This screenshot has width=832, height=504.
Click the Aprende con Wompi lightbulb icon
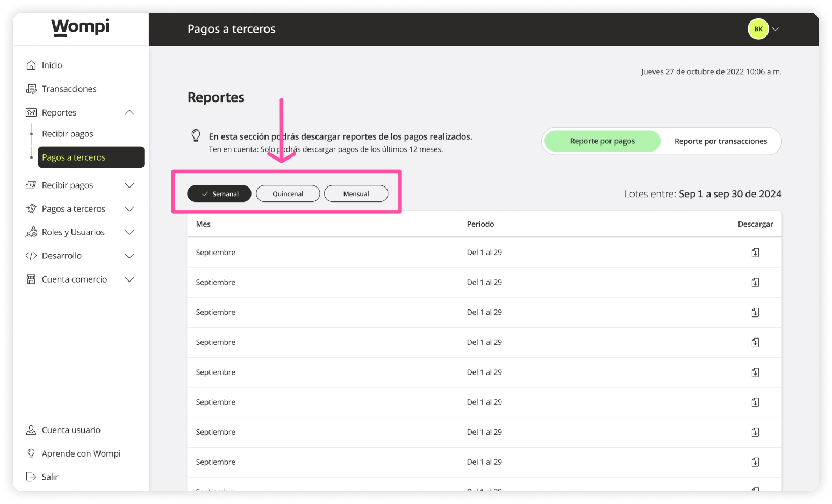(32, 453)
